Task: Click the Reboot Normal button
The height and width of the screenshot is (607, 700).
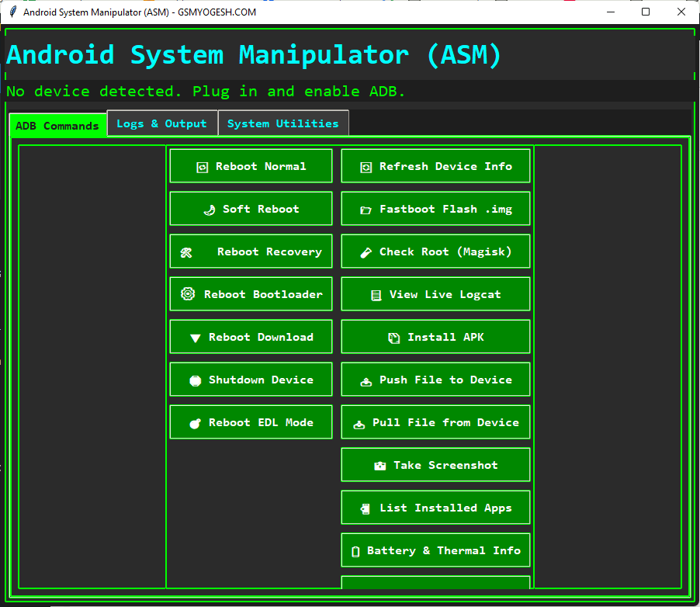Action: pyautogui.click(x=250, y=165)
